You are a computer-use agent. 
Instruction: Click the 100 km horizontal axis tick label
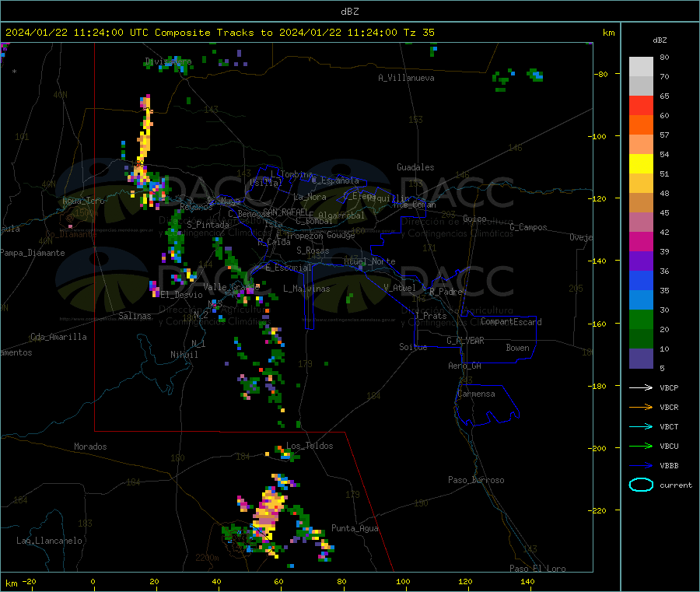point(403,581)
